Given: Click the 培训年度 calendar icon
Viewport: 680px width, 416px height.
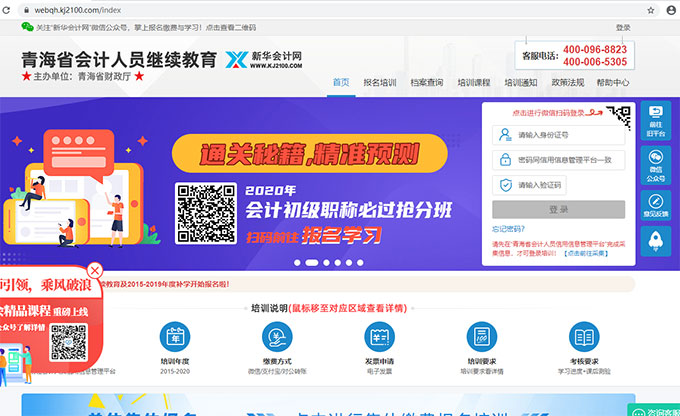Looking at the screenshot, I should coord(174,335).
